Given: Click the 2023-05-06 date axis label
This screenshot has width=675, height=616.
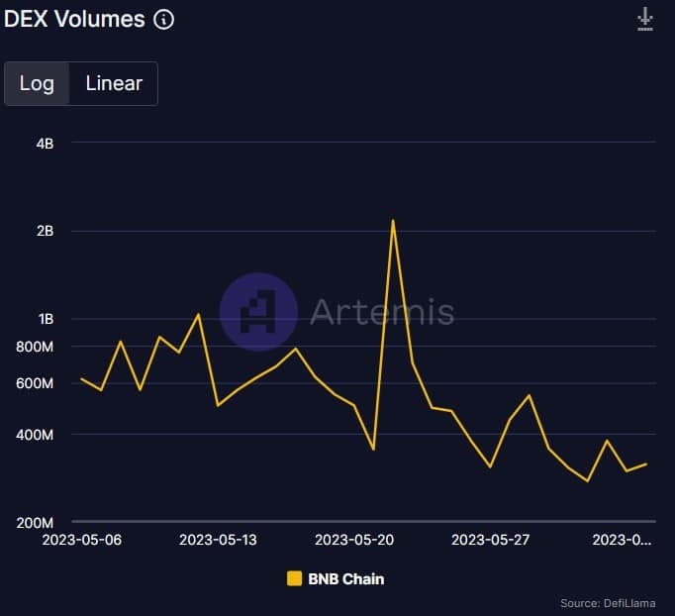Looking at the screenshot, I should [81, 540].
